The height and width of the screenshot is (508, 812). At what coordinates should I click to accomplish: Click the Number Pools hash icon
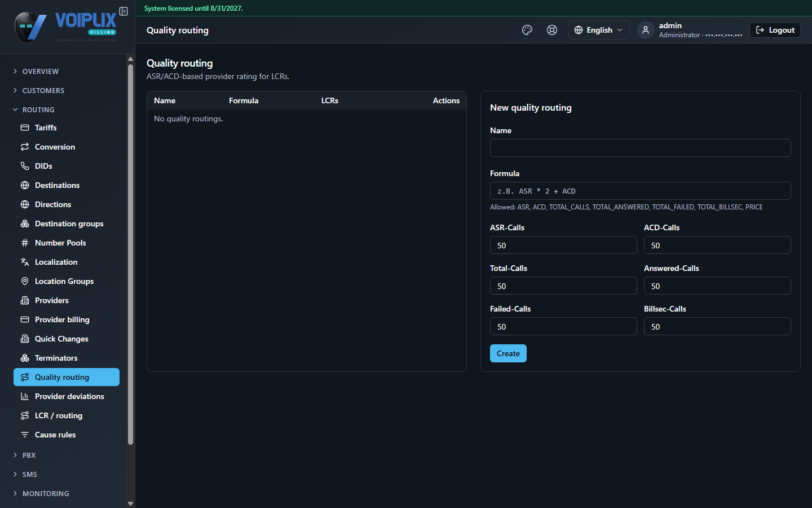(x=25, y=243)
